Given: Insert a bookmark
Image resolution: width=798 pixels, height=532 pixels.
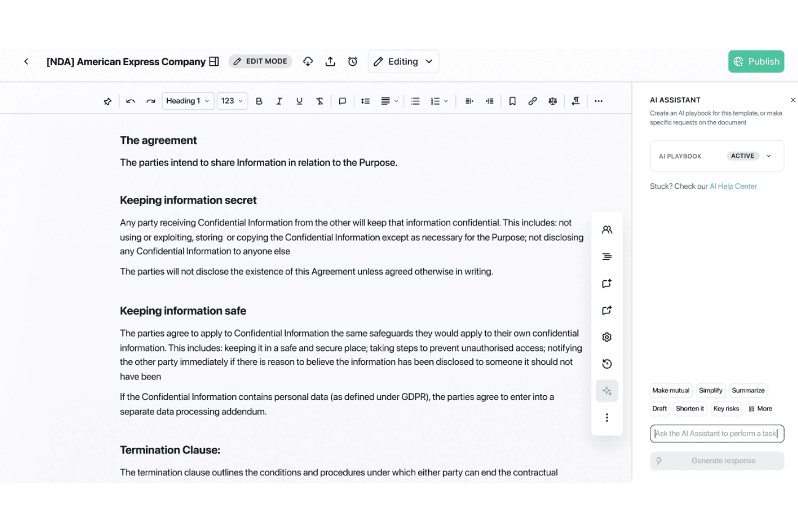Looking at the screenshot, I should tap(513, 101).
